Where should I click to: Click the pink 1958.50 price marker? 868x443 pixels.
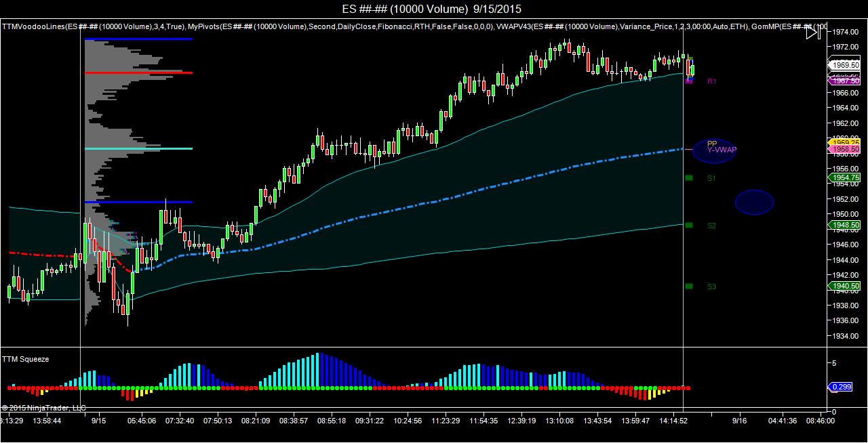coord(844,149)
